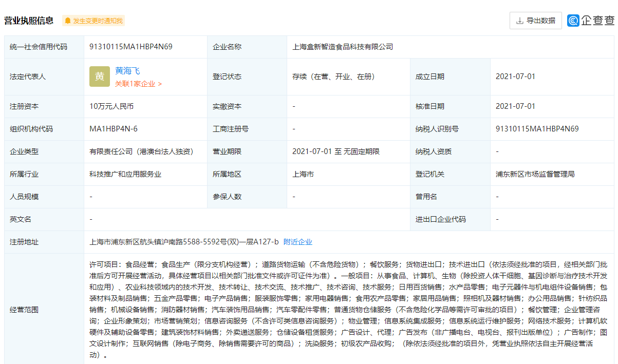
Task: Select the organization code MA1HBP4N-6
Action: tap(114, 129)
